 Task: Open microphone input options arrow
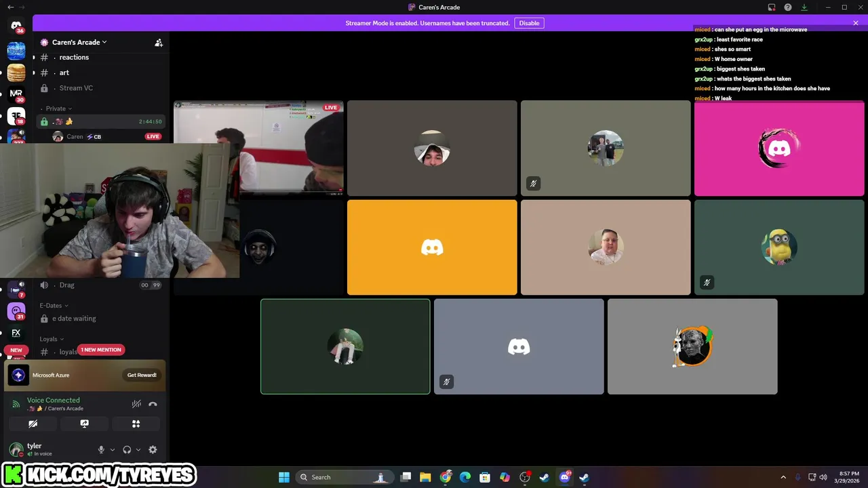tap(113, 449)
